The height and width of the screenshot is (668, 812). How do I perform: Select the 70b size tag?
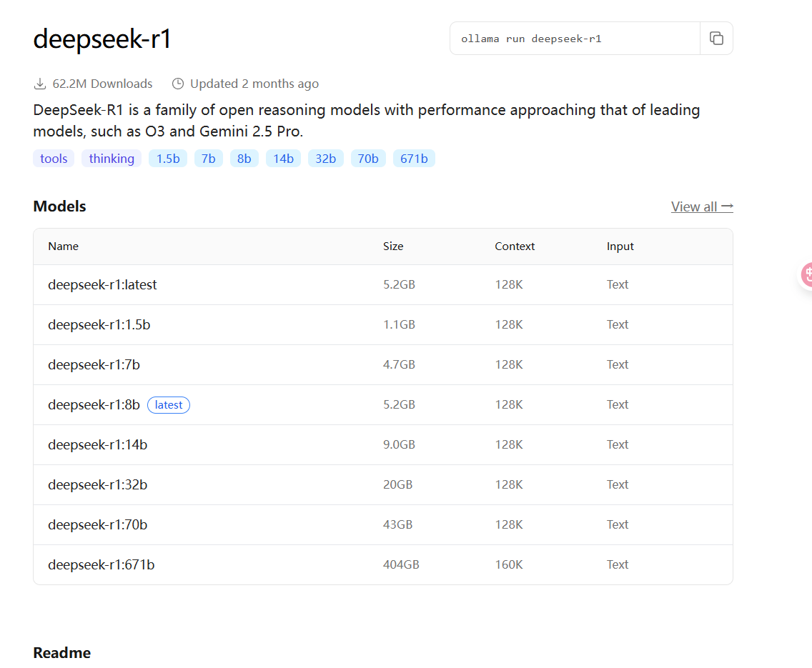368,159
